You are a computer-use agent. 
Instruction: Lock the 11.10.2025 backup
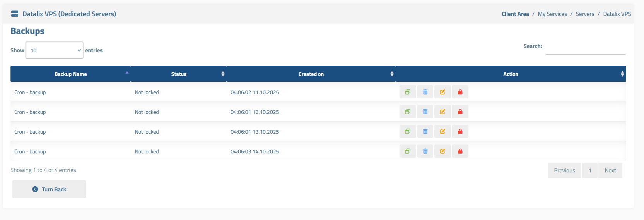coord(460,92)
